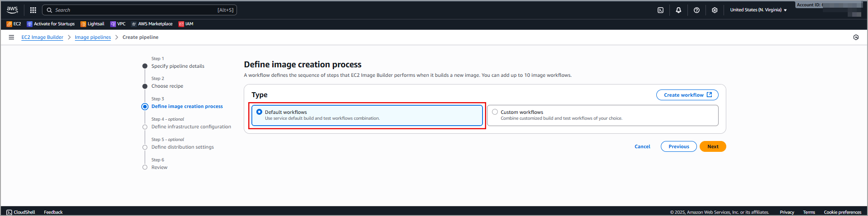
Task: Click the Define image creation process heading
Action: coord(302,65)
